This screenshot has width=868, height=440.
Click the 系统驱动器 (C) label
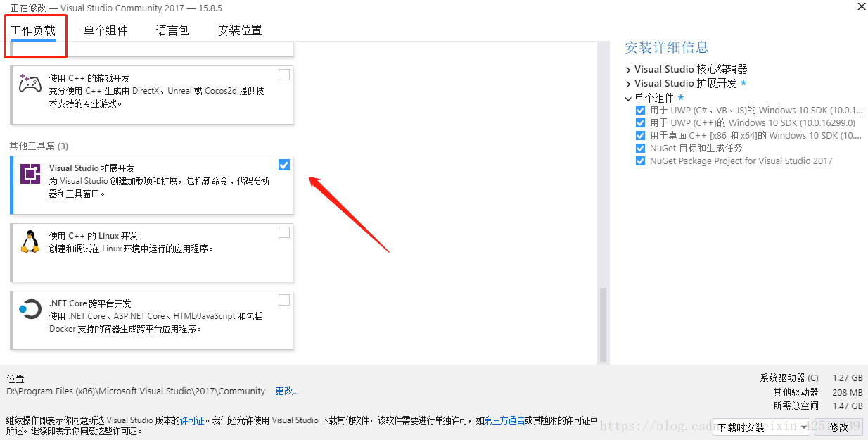click(x=789, y=377)
